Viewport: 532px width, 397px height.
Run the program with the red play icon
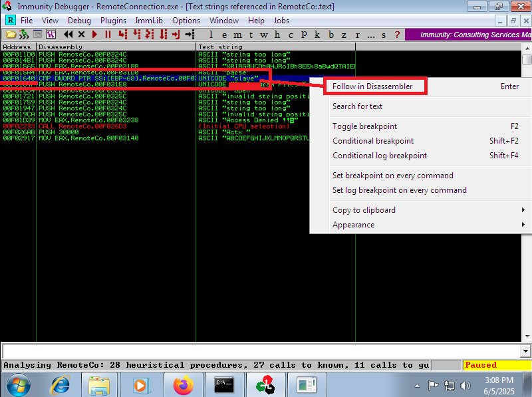[94, 35]
